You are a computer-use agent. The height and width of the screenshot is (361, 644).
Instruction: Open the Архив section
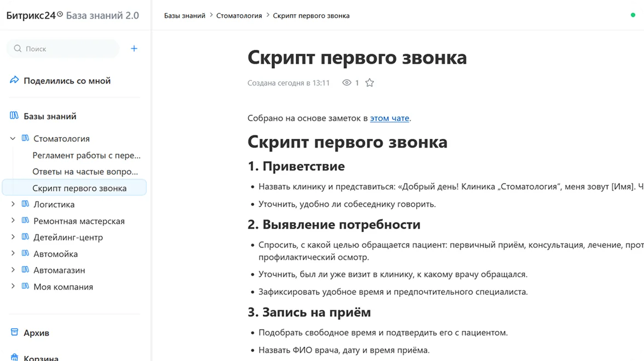coord(36,333)
